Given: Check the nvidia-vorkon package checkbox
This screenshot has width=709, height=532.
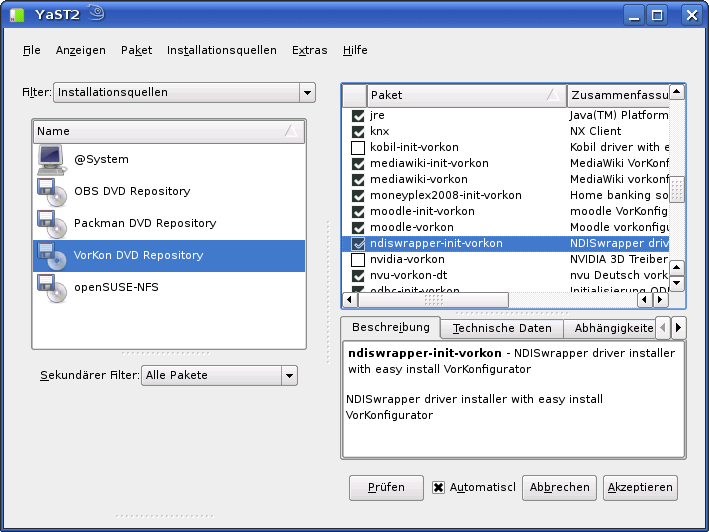Looking at the screenshot, I should click(358, 260).
